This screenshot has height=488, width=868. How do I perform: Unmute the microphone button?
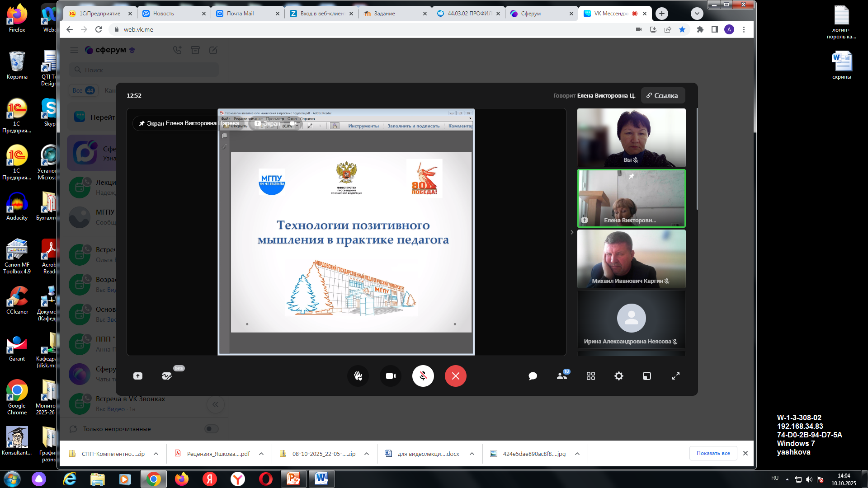(423, 376)
